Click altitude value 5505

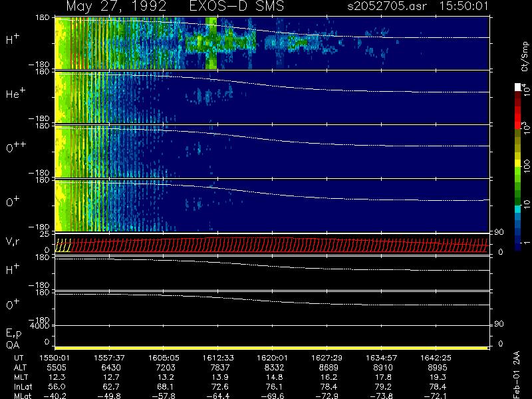(57, 368)
